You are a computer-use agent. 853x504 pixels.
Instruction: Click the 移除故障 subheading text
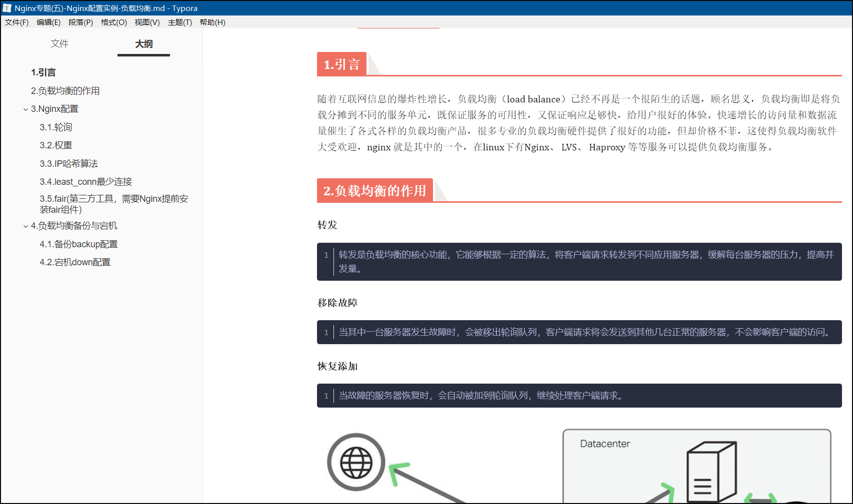pos(337,303)
